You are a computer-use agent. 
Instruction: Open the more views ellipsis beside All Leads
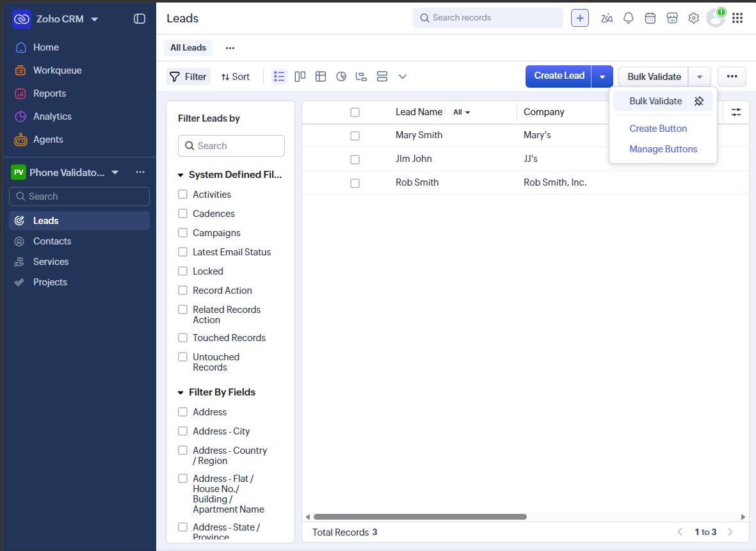[230, 48]
